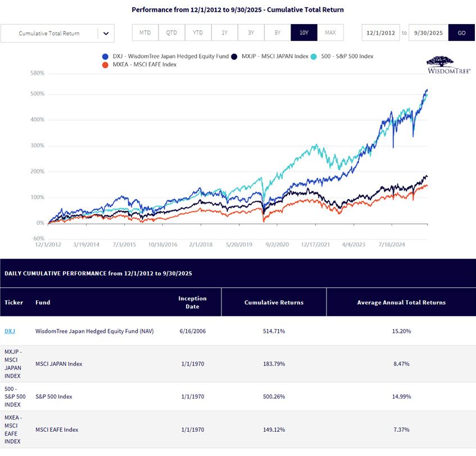Screen dimensions: 476x456
Task: Click the 149.12% cumulative return value
Action: tap(274, 430)
